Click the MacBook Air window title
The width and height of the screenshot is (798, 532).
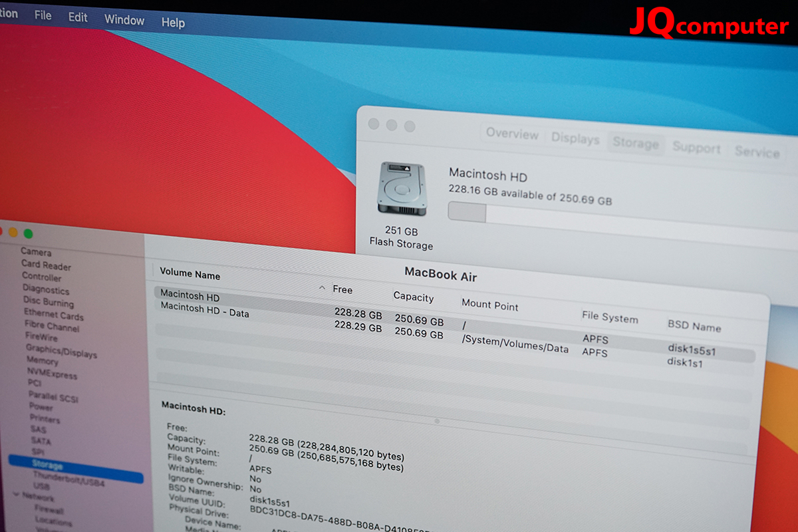pyautogui.click(x=441, y=274)
